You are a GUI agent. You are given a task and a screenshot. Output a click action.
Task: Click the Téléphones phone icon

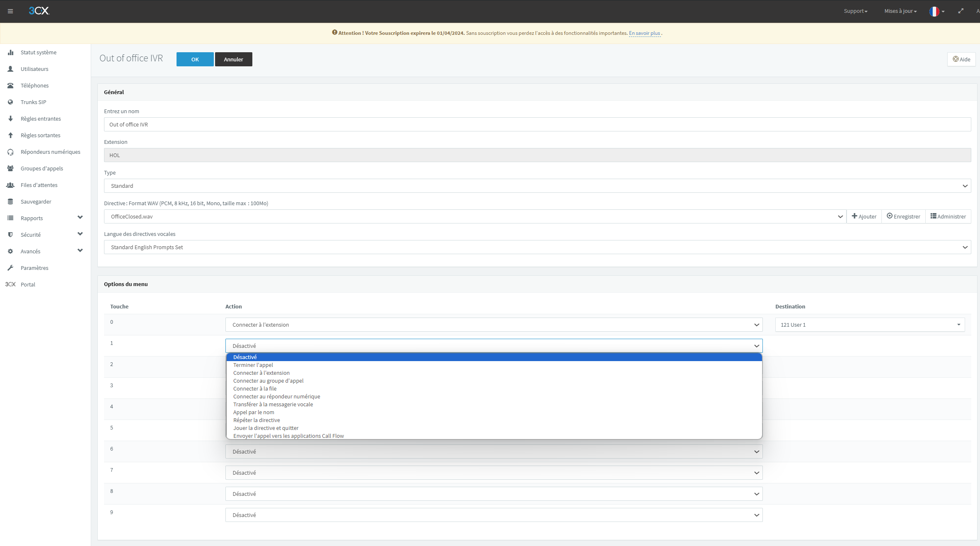click(10, 85)
